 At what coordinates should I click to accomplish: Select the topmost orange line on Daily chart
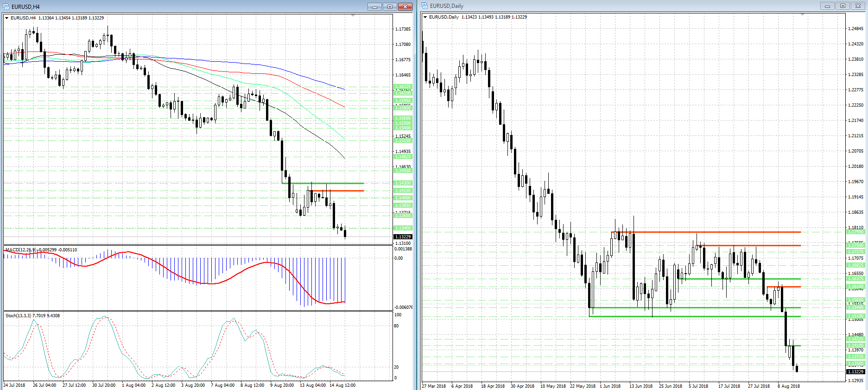[704, 232]
